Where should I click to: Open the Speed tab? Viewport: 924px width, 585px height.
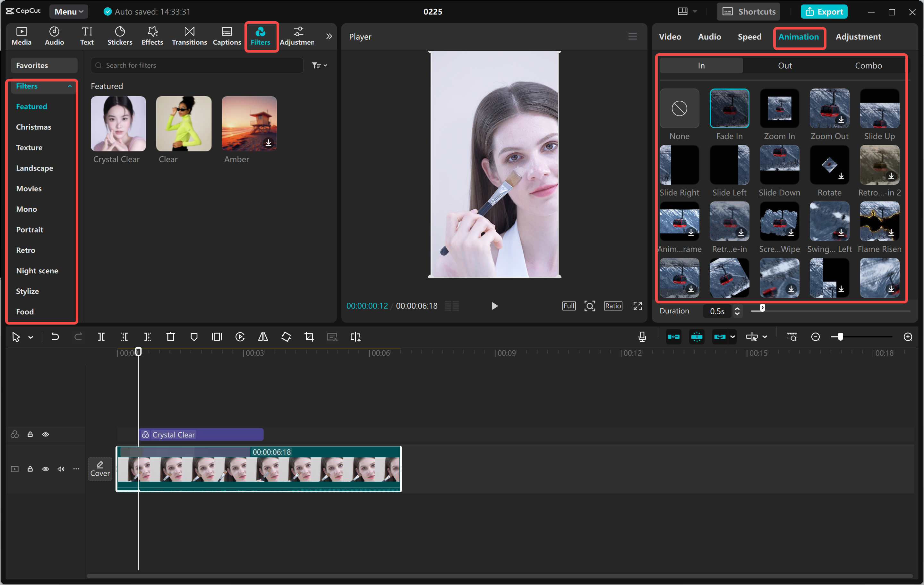[x=749, y=37]
